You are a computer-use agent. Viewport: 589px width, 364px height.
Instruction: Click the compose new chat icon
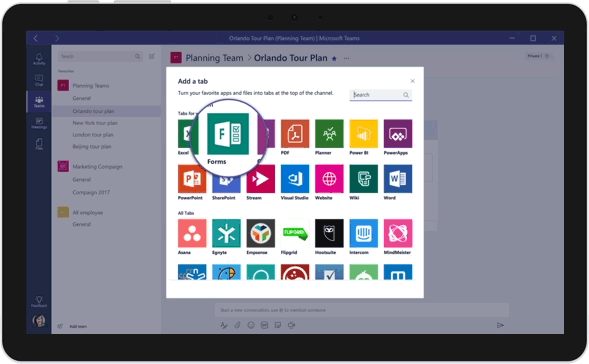click(152, 56)
